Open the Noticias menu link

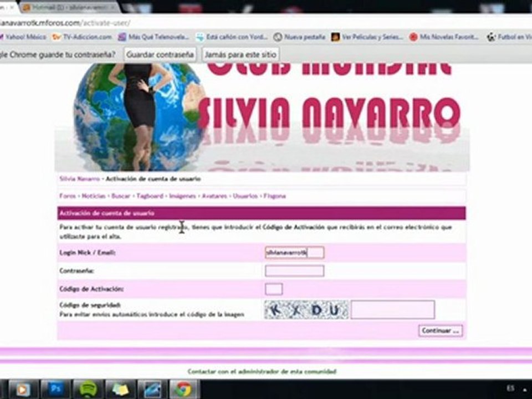pyautogui.click(x=94, y=196)
